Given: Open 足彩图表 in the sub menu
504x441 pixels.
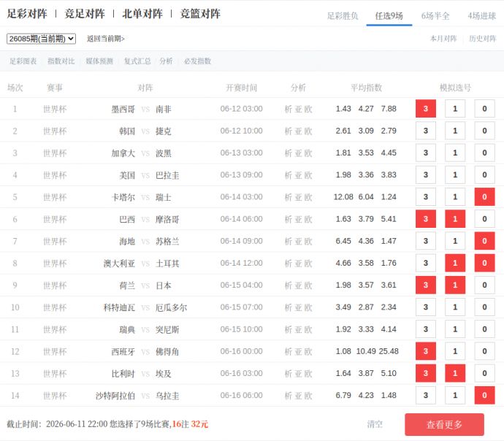Looking at the screenshot, I should [23, 61].
